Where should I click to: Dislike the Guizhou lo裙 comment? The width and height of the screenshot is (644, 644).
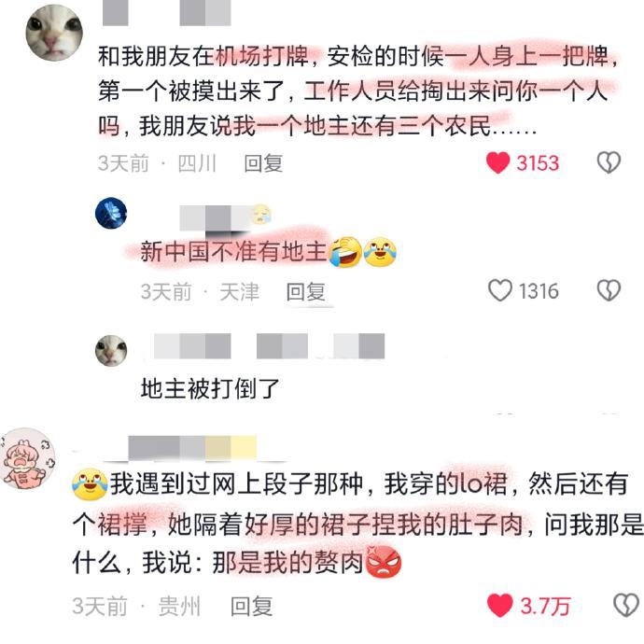tap(626, 606)
